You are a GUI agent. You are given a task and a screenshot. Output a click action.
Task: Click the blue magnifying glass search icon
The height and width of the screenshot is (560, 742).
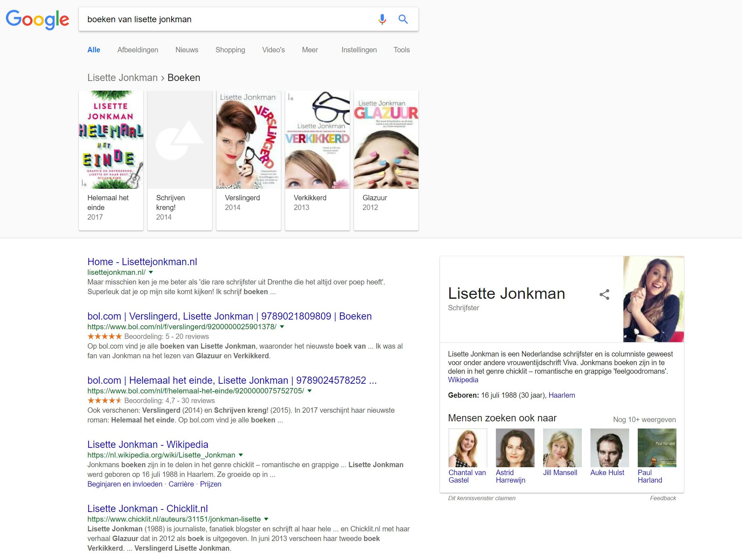[403, 19]
